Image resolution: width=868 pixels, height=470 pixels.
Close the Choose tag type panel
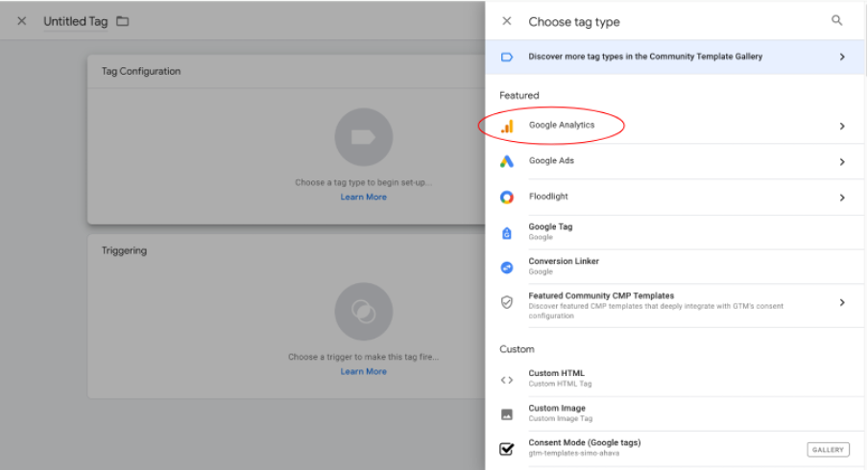pyautogui.click(x=507, y=21)
